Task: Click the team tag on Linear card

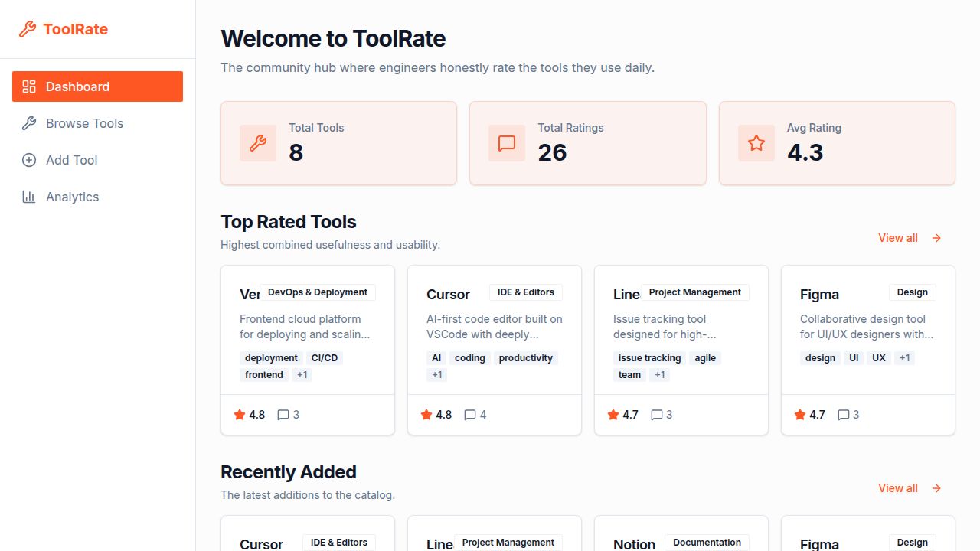Action: [630, 375]
